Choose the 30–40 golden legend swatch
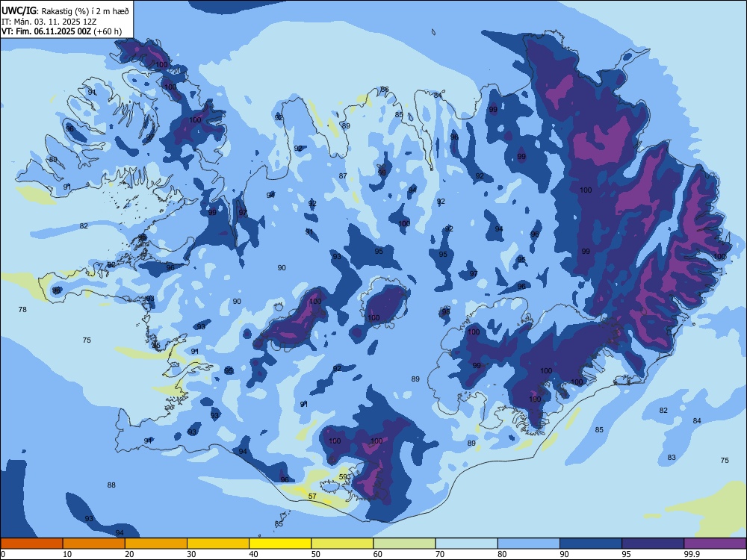 tap(218, 544)
